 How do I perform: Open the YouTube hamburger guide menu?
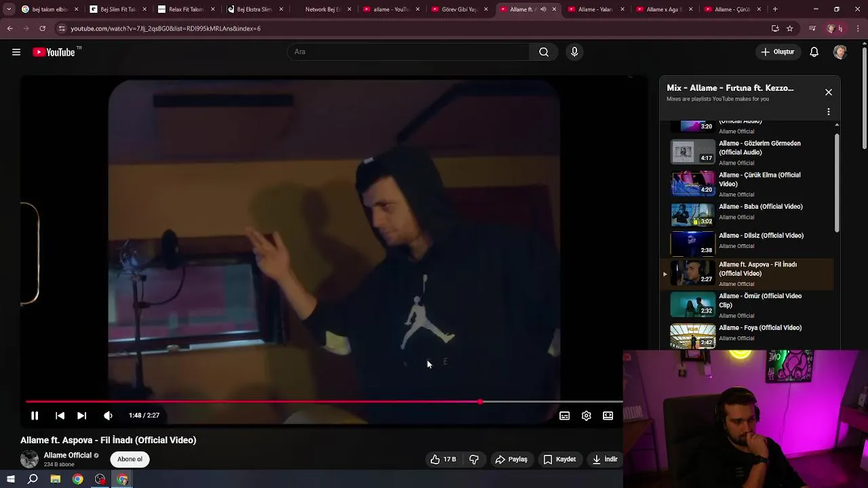click(16, 52)
